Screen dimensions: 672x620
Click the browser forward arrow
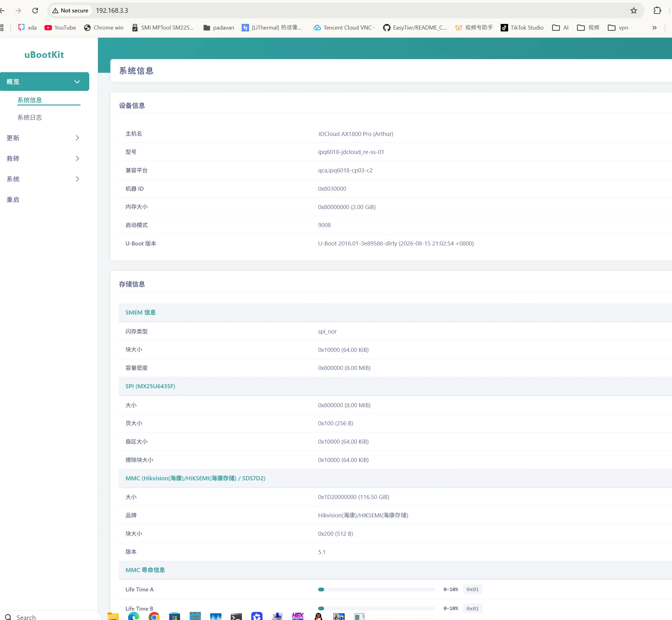pyautogui.click(x=18, y=10)
